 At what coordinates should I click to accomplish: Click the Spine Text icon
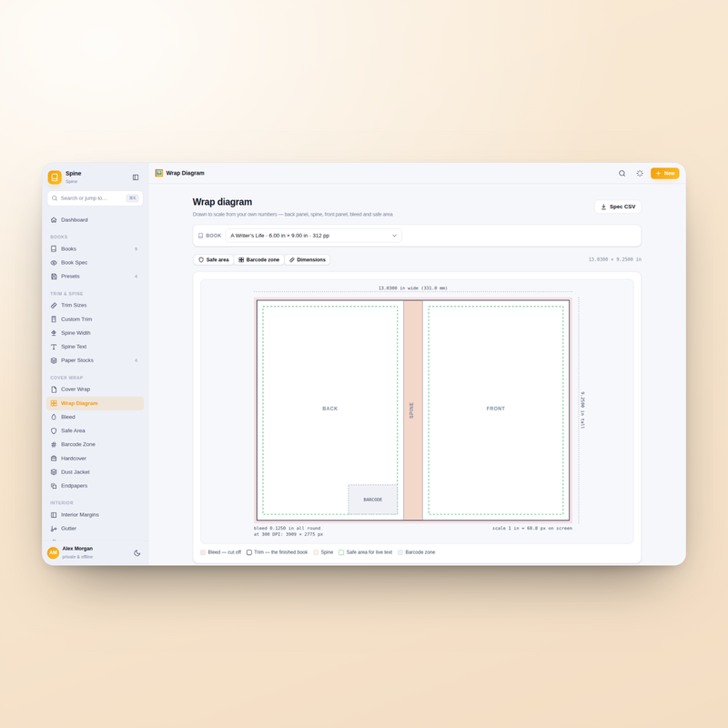(54, 347)
